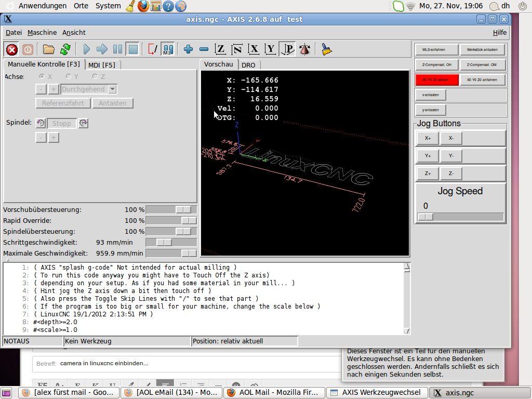Execute next line with the step arrow
532x399 pixels.
point(102,49)
